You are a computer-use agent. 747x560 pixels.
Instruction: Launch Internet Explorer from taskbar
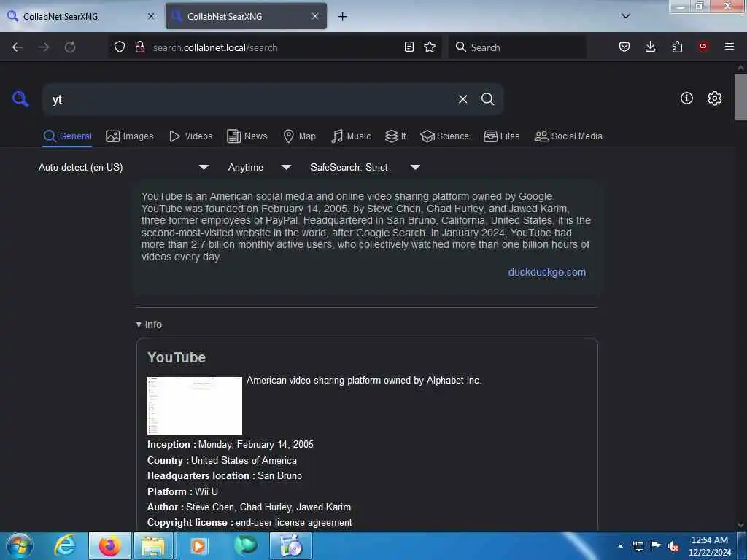65,545
